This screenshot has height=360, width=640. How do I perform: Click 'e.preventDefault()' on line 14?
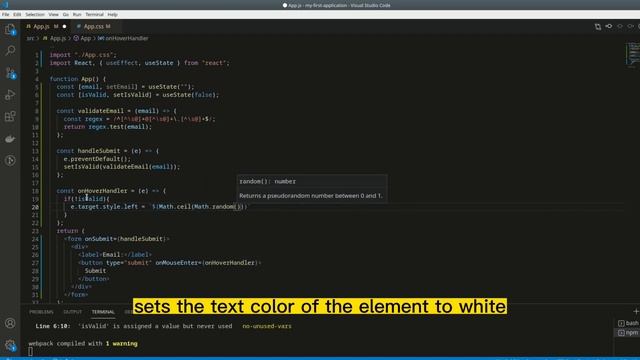point(96,159)
